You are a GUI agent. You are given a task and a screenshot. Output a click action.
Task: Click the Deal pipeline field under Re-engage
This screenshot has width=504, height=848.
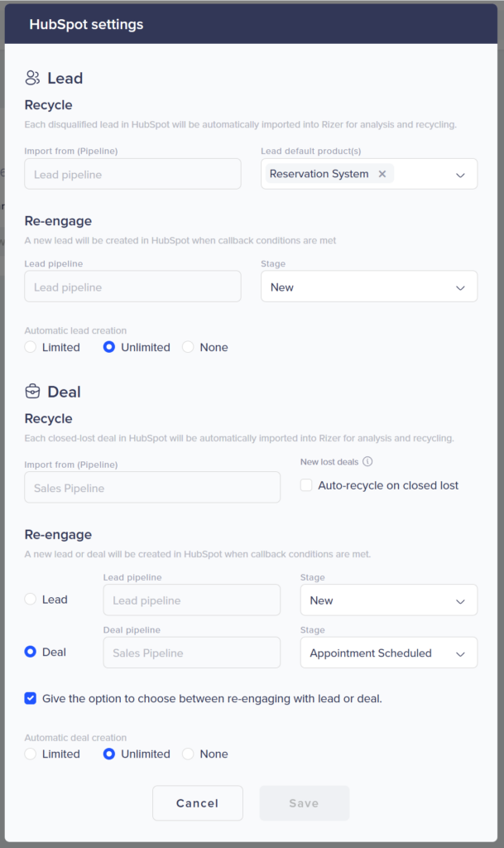[192, 653]
